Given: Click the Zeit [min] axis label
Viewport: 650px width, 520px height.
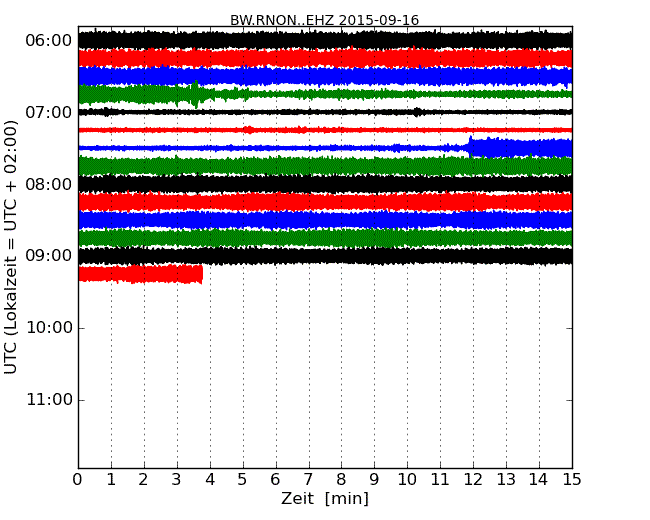Looking at the screenshot, I should (325, 498).
